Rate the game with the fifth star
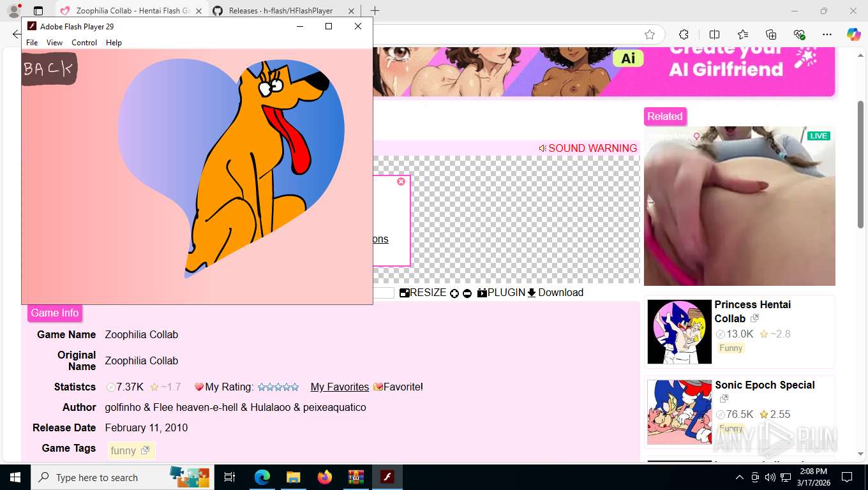This screenshot has width=868, height=490. (x=295, y=387)
